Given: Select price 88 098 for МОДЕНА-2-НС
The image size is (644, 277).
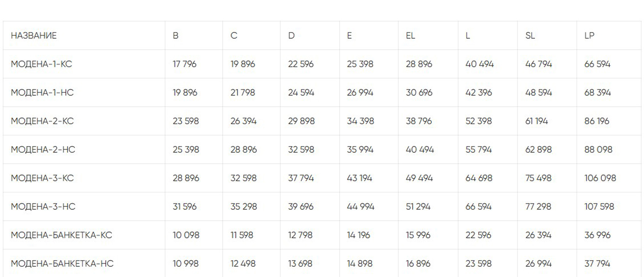Looking at the screenshot, I should (x=598, y=150).
